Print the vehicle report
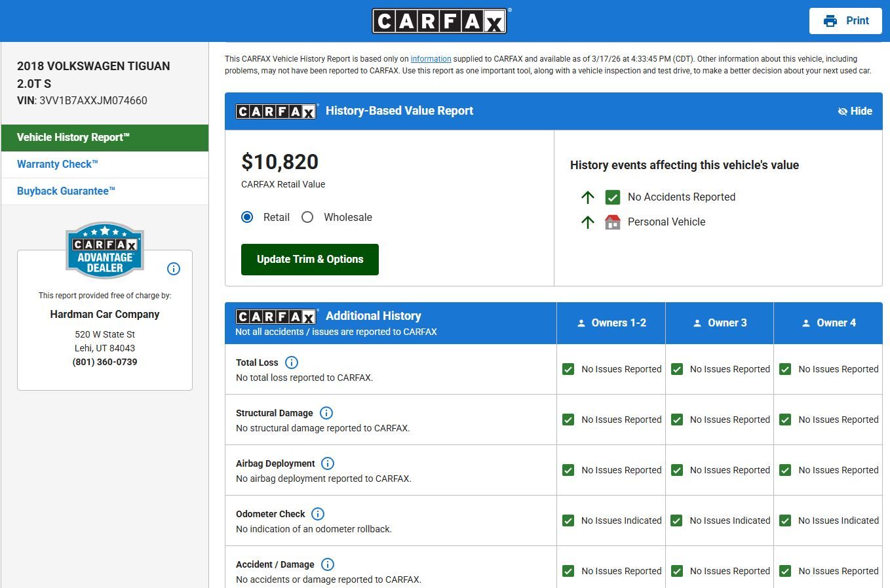The height and width of the screenshot is (588, 890). pyautogui.click(x=845, y=21)
